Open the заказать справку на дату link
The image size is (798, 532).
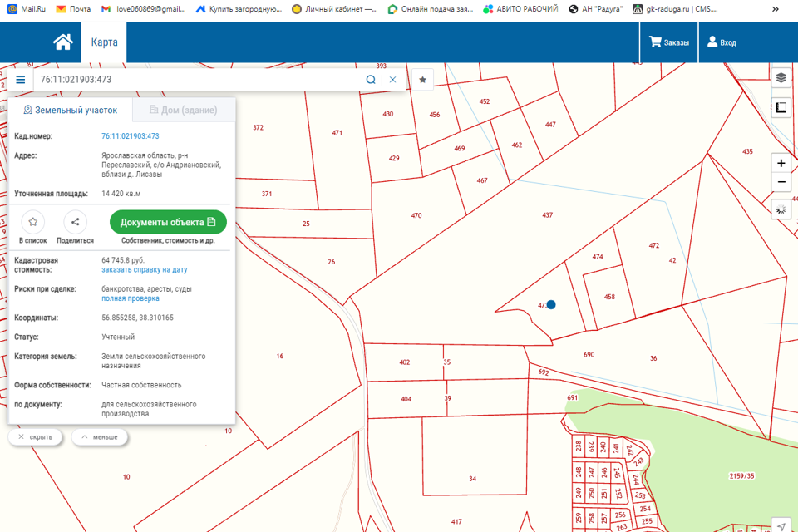pyautogui.click(x=144, y=270)
